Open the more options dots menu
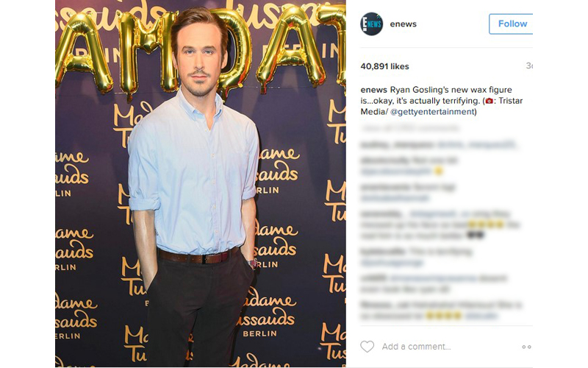 tap(526, 347)
